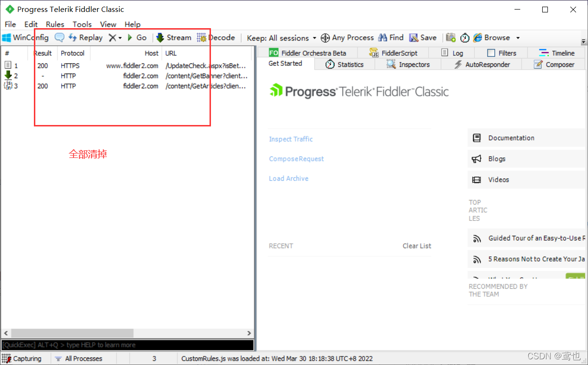This screenshot has width=588, height=365.
Task: Open the View menu
Action: tap(108, 24)
